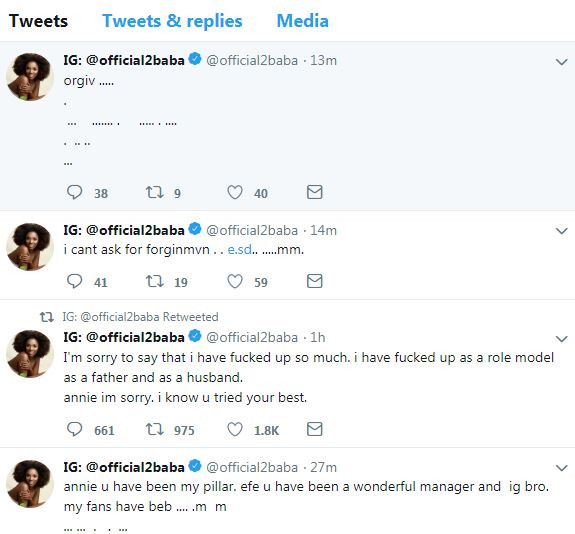Reply to the 14m forgiveness tweet
This screenshot has height=534, width=575.
(x=74, y=281)
